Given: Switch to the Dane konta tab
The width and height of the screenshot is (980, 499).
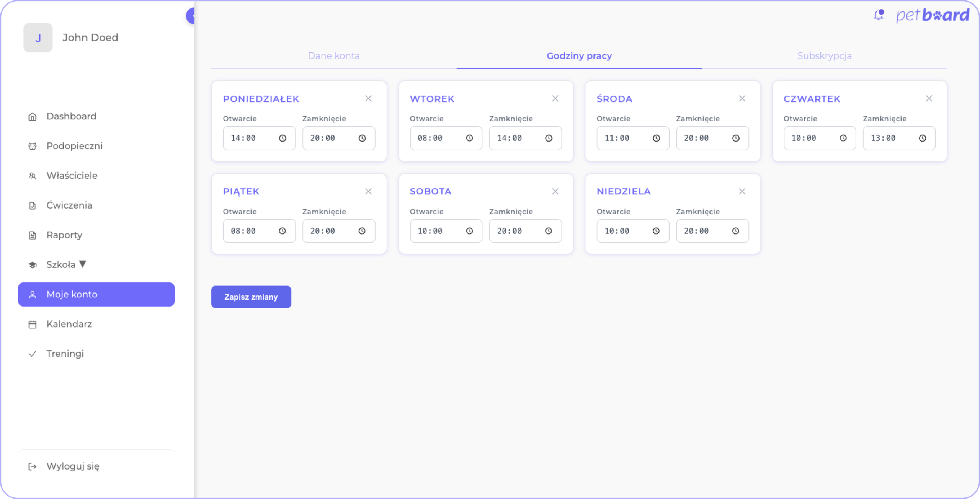Looking at the screenshot, I should point(333,56).
